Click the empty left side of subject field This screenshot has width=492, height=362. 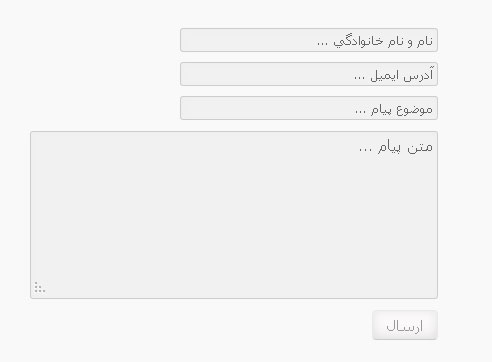267,108
